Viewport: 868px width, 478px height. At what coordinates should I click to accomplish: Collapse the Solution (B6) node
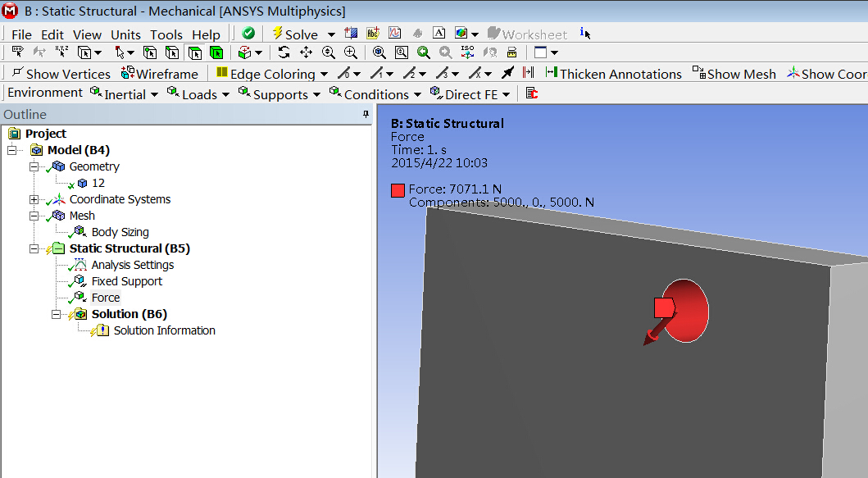coord(56,314)
